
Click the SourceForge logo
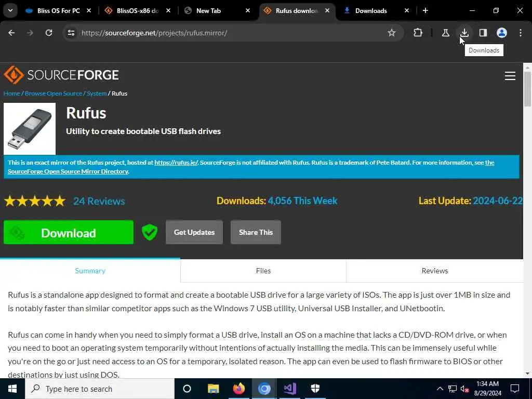pyautogui.click(x=61, y=75)
